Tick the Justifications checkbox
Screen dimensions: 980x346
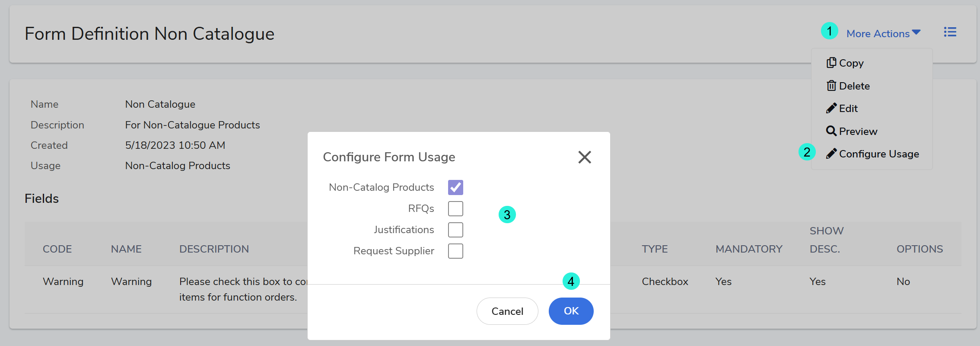(x=455, y=230)
